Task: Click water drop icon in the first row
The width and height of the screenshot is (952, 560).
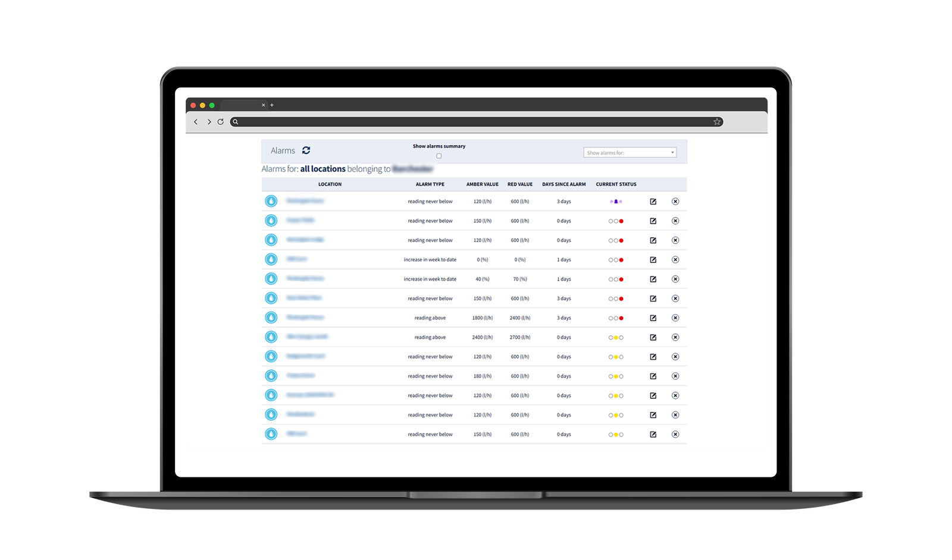Action: click(271, 202)
